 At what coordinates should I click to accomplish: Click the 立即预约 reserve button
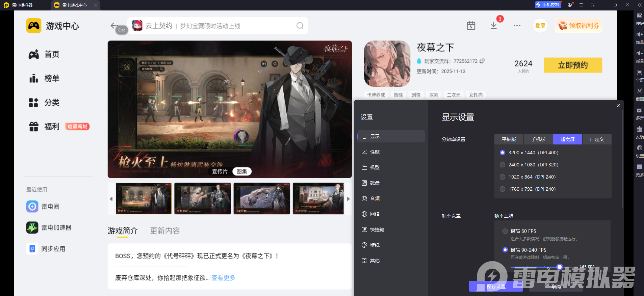pyautogui.click(x=573, y=65)
